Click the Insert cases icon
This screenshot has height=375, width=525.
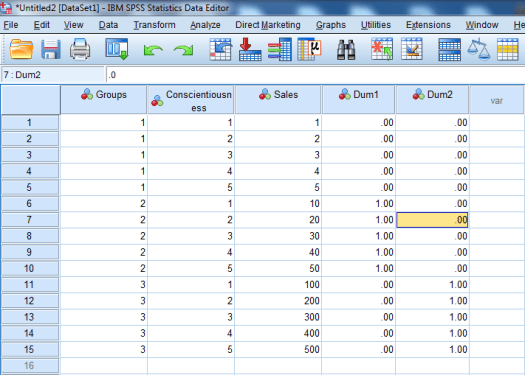tap(382, 49)
